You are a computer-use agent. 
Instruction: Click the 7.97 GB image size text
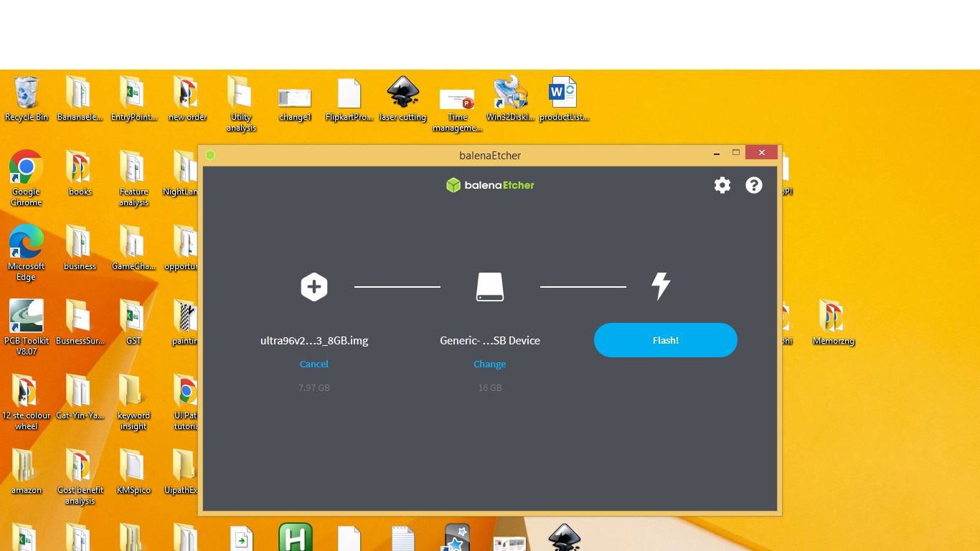coord(314,388)
